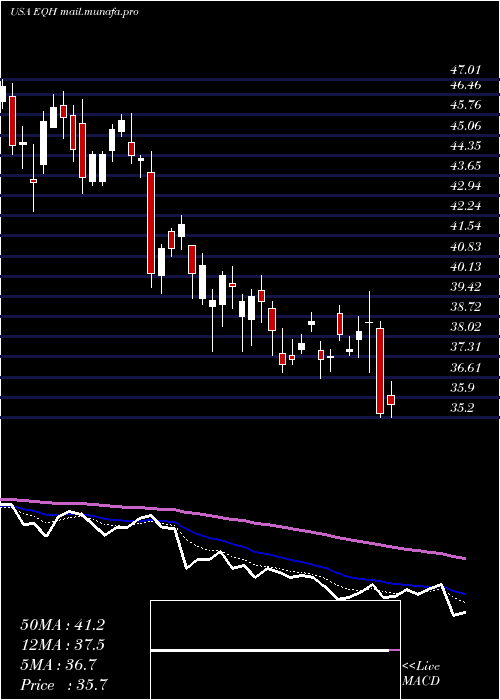Click the 42.94 price axis label
Image resolution: width=500 pixels, height=700 pixels.
click(x=465, y=186)
